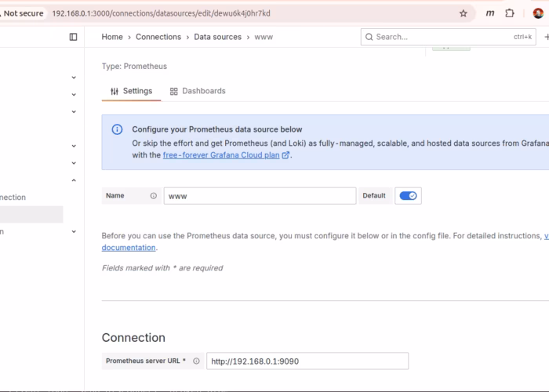549x392 pixels.
Task: Focus the Grafana search box
Action: click(x=439, y=37)
